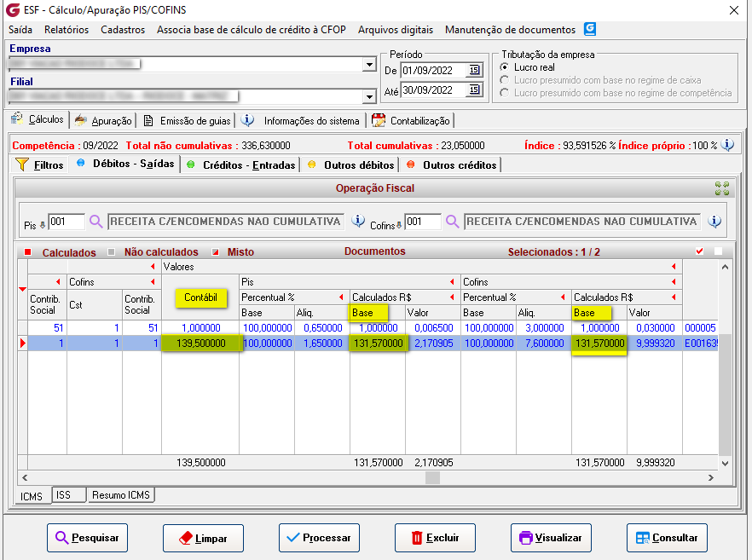Click magnifier lookup icon for Pis code
Image resolution: width=752 pixels, height=560 pixels.
[x=96, y=222]
